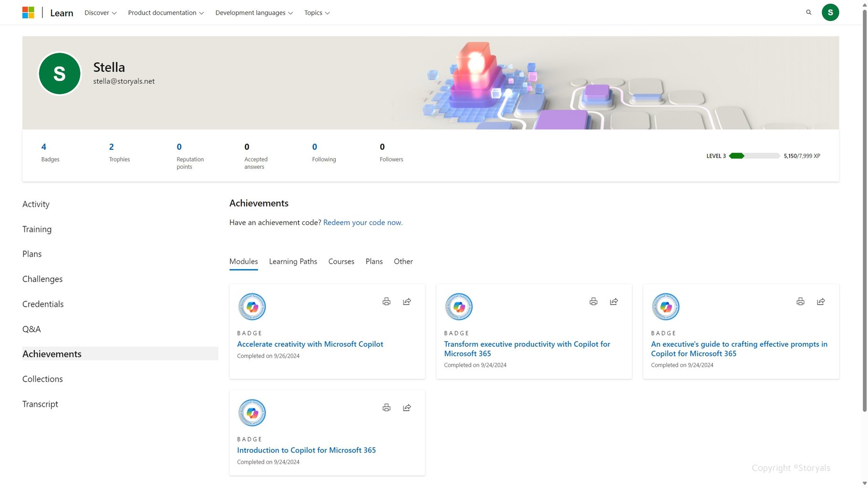Switch to the Learning Paths tab
The height and width of the screenshot is (488, 868).
point(293,261)
